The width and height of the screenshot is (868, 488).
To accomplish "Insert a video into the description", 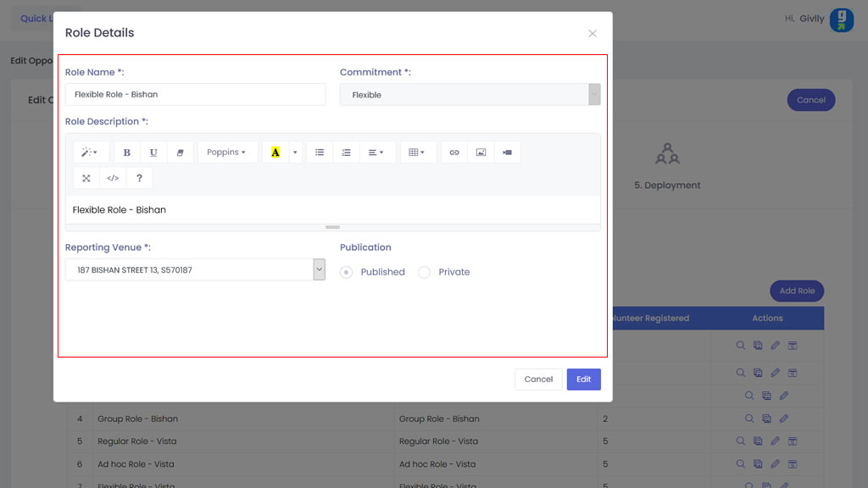I will 507,152.
